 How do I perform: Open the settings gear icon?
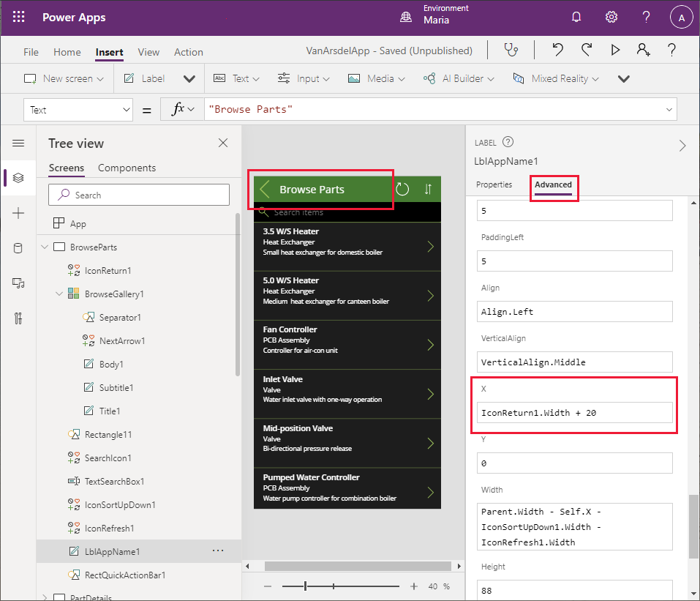coord(611,18)
